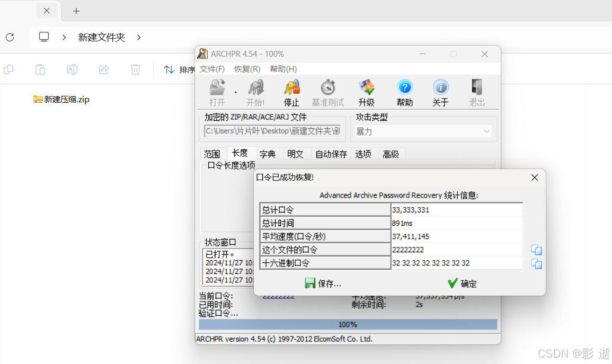This screenshot has width=612, height=364.
Task: Click the Explorer refresh icon
Action: (10, 37)
